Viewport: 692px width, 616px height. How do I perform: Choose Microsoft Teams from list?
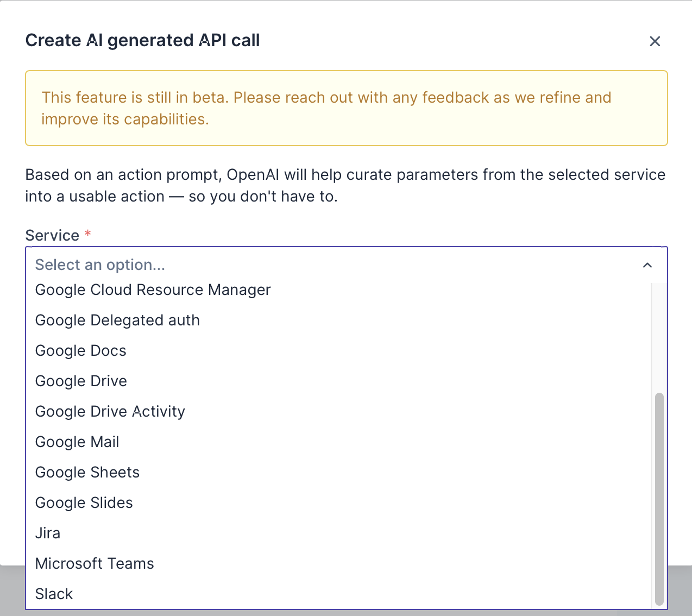point(95,564)
